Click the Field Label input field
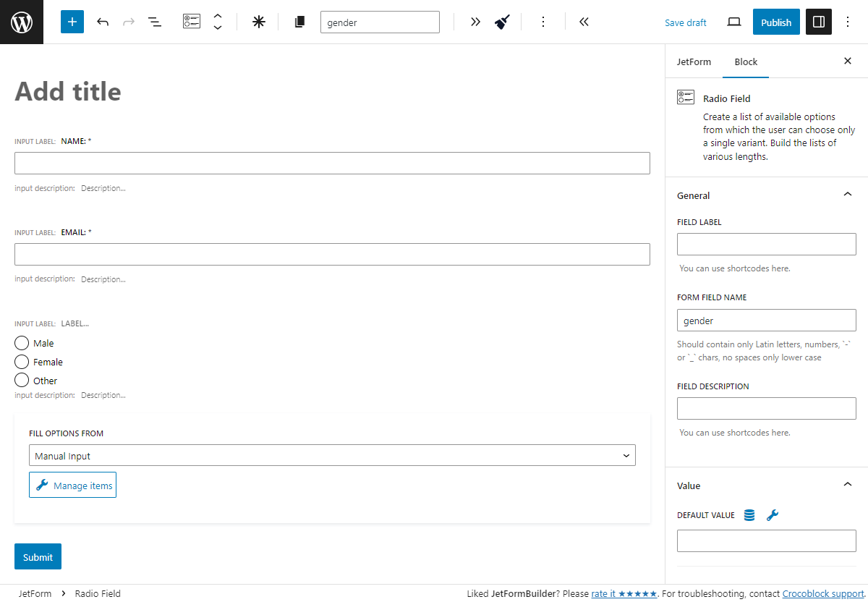 pyautogui.click(x=766, y=244)
